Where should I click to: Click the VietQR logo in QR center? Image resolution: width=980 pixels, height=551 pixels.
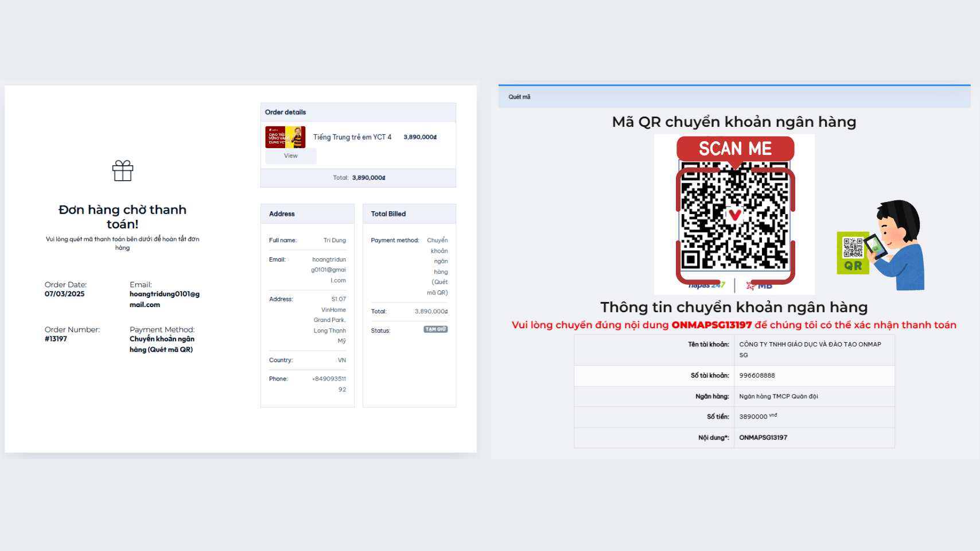coord(735,215)
